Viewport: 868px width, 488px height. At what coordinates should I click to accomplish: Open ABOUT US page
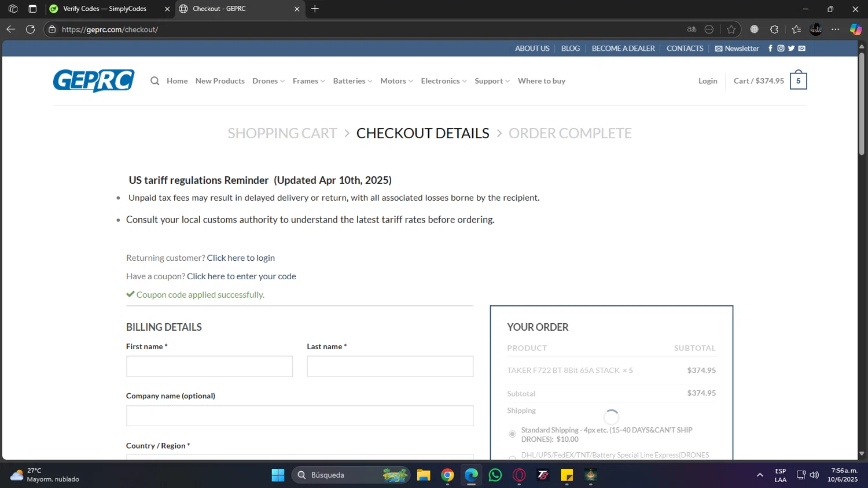(x=532, y=49)
